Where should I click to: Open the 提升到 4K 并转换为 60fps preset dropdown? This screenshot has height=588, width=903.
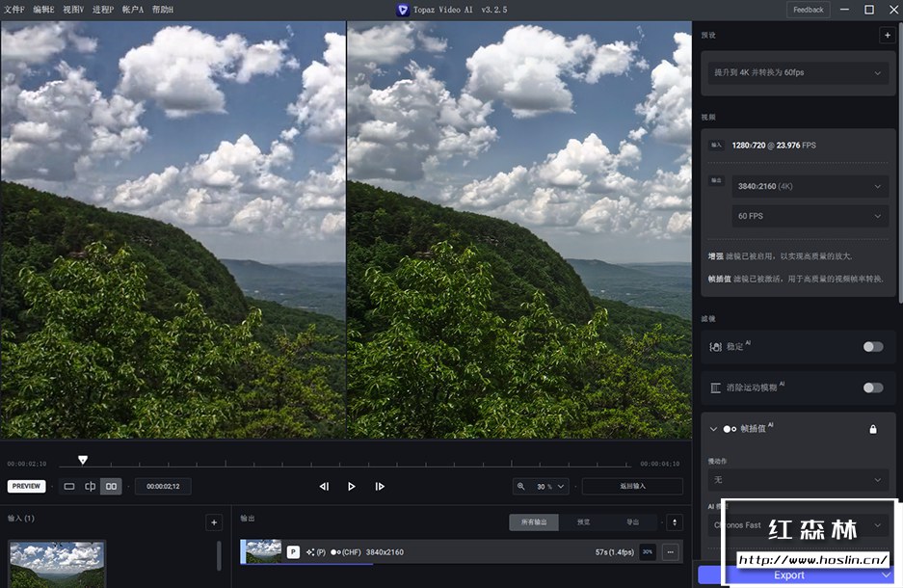[798, 72]
